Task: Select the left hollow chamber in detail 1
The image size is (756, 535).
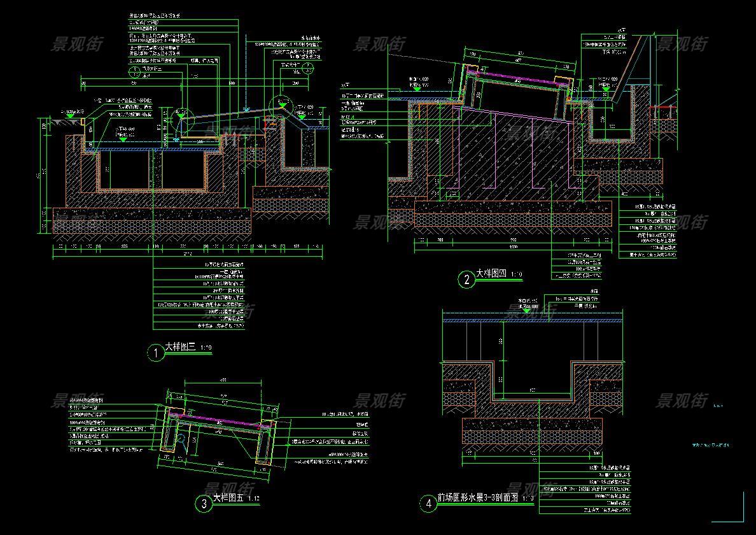Action: coord(124,170)
